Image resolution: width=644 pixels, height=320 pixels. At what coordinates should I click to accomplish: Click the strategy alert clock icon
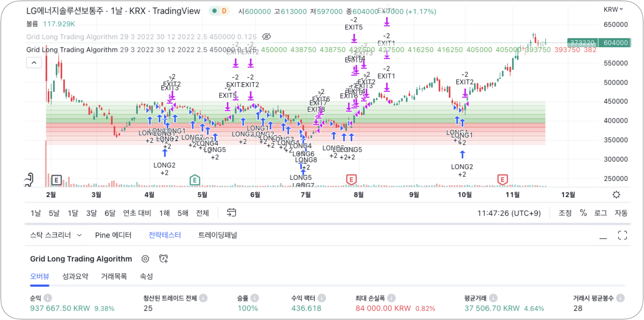[x=164, y=259]
